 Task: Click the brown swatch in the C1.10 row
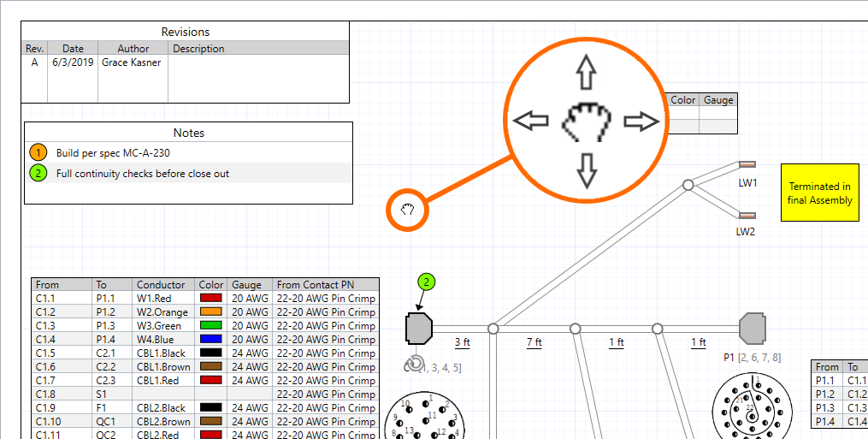pyautogui.click(x=211, y=421)
